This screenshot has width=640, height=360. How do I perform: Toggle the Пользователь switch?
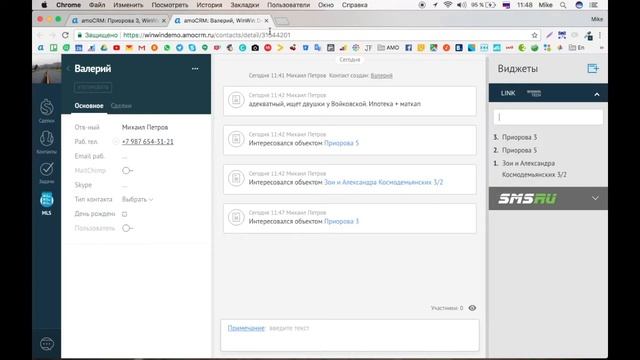[x=127, y=228]
